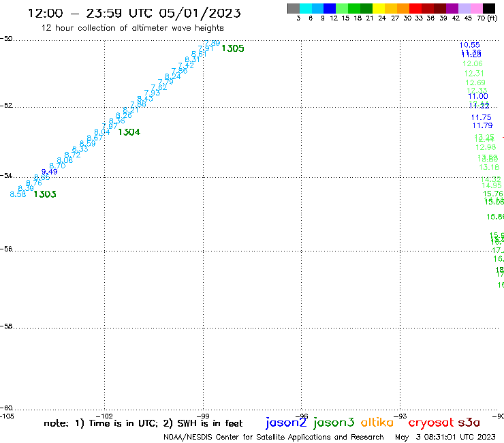Click the '70 (ft)' legend scale label
504x443 pixels.
tap(487, 18)
